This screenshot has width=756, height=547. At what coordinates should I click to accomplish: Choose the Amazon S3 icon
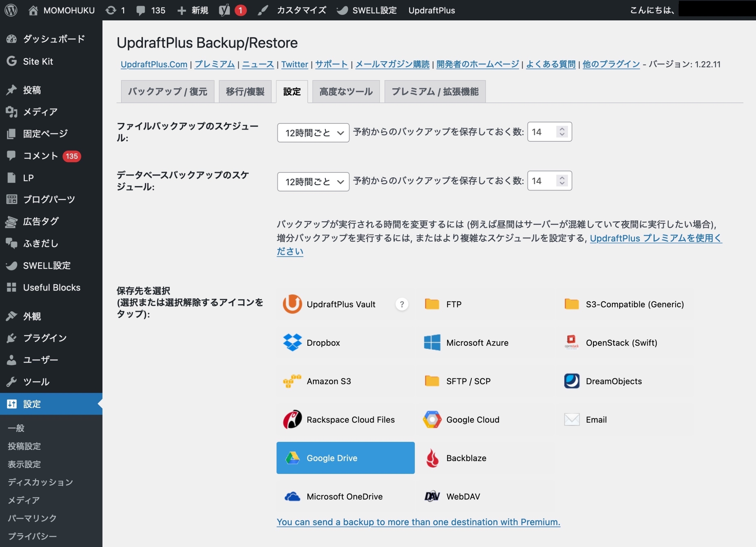[x=292, y=381]
